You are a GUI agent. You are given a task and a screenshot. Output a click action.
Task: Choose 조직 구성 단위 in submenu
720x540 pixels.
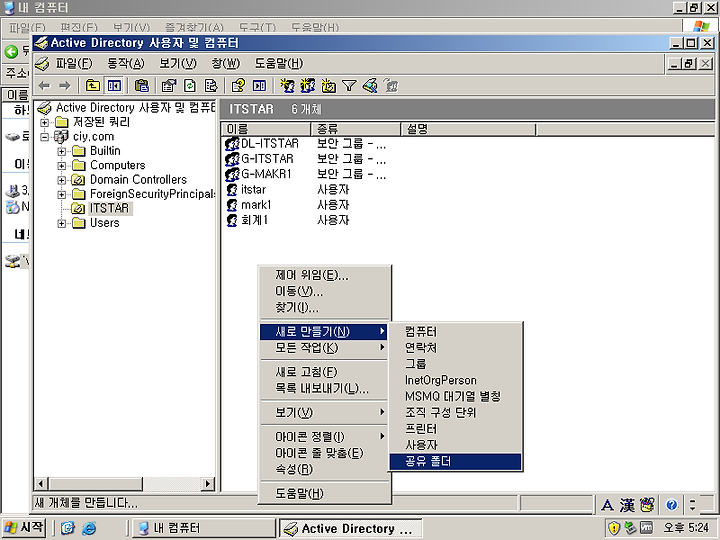(456, 412)
